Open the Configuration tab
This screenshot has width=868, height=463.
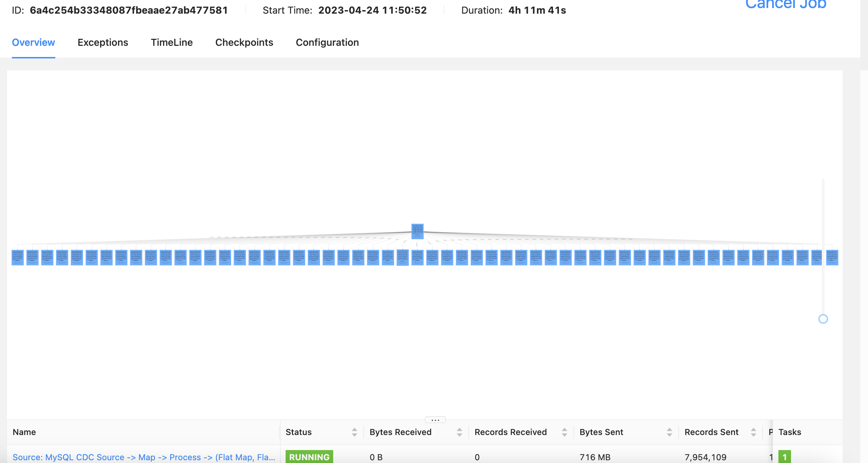tap(327, 42)
